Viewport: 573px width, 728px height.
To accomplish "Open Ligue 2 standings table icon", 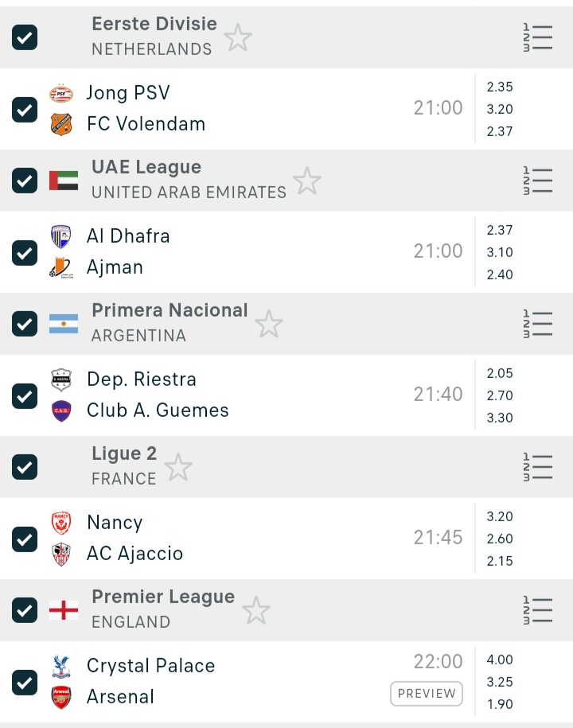I will click(x=538, y=467).
